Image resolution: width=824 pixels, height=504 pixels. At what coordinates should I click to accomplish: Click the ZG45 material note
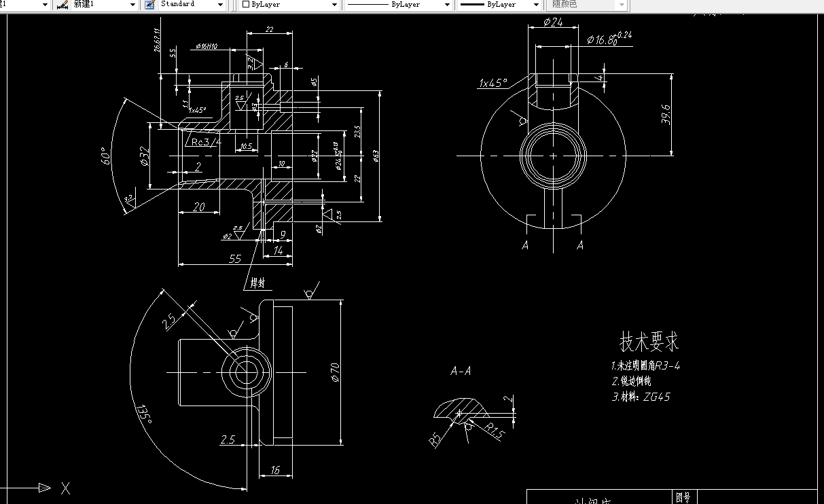pyautogui.click(x=658, y=397)
